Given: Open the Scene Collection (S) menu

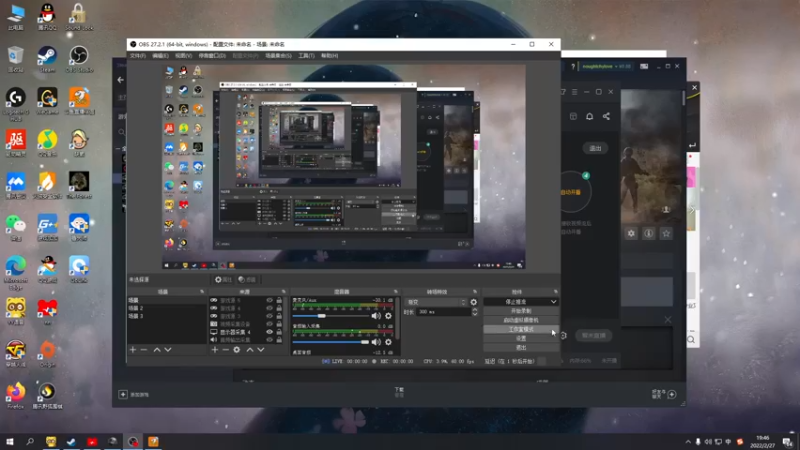Looking at the screenshot, I should click(279, 56).
